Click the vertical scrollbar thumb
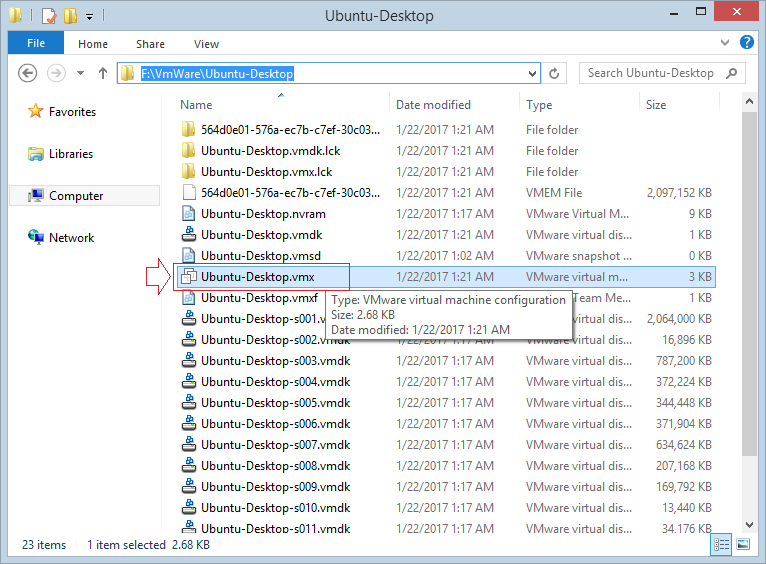 [749, 284]
